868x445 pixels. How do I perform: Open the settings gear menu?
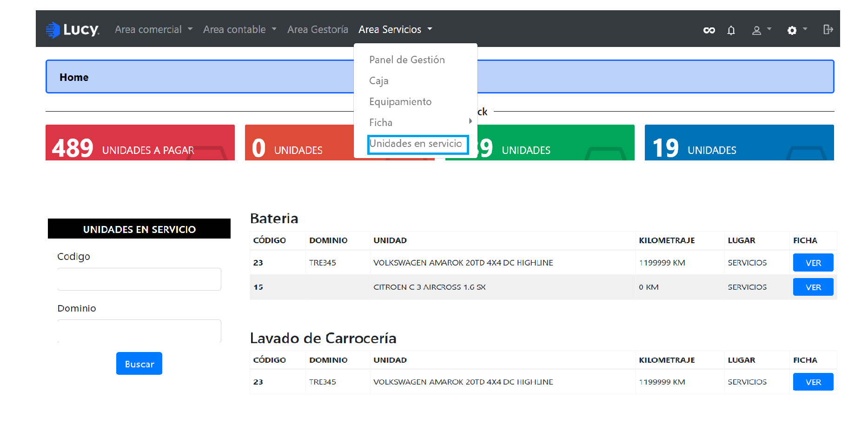[x=797, y=30]
